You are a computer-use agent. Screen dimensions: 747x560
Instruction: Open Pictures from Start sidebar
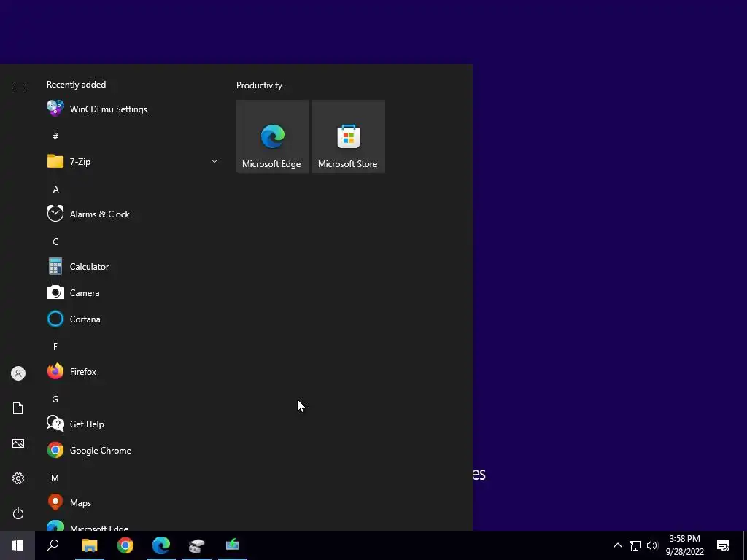point(18,443)
